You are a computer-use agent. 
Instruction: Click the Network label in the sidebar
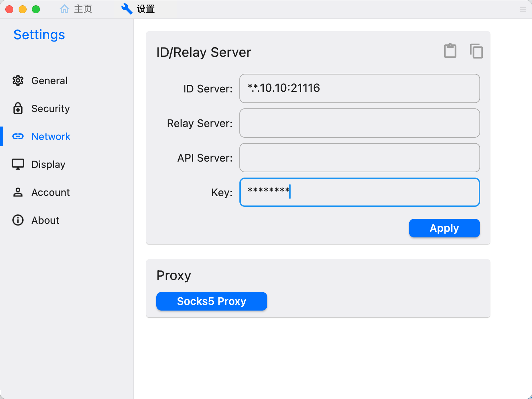pyautogui.click(x=51, y=136)
